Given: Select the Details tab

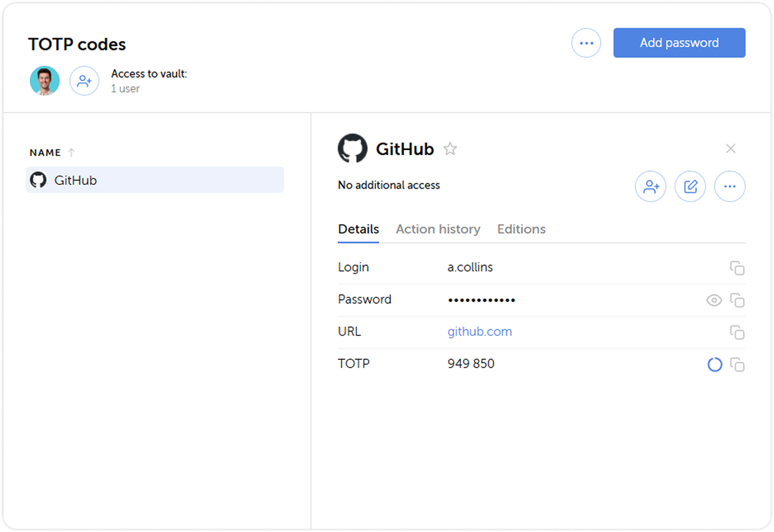Looking at the screenshot, I should pos(358,229).
